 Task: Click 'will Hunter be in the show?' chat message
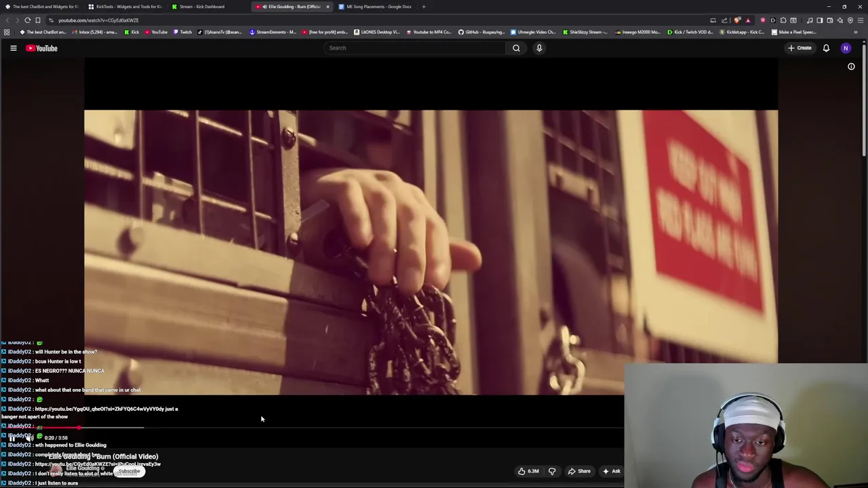(66, 352)
